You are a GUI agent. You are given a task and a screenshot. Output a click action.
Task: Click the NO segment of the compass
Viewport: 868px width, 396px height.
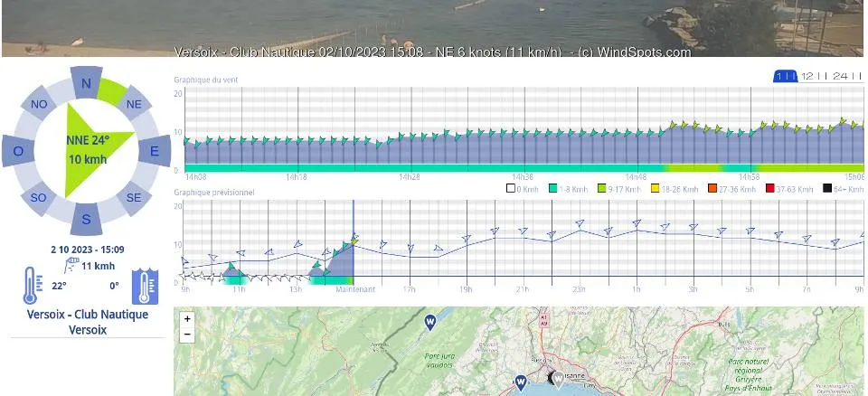coord(39,104)
